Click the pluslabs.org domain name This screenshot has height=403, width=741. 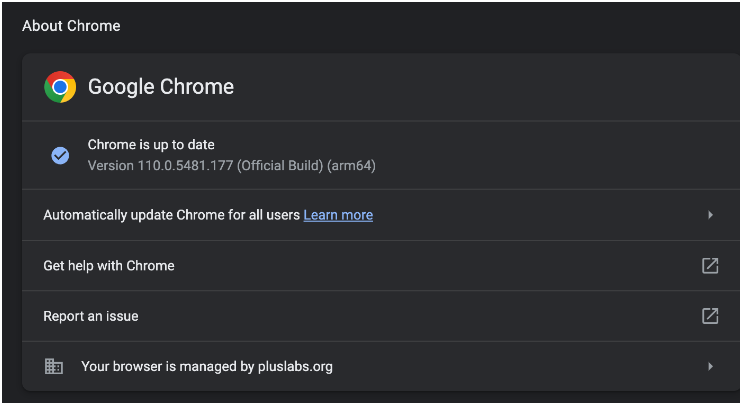pos(295,367)
